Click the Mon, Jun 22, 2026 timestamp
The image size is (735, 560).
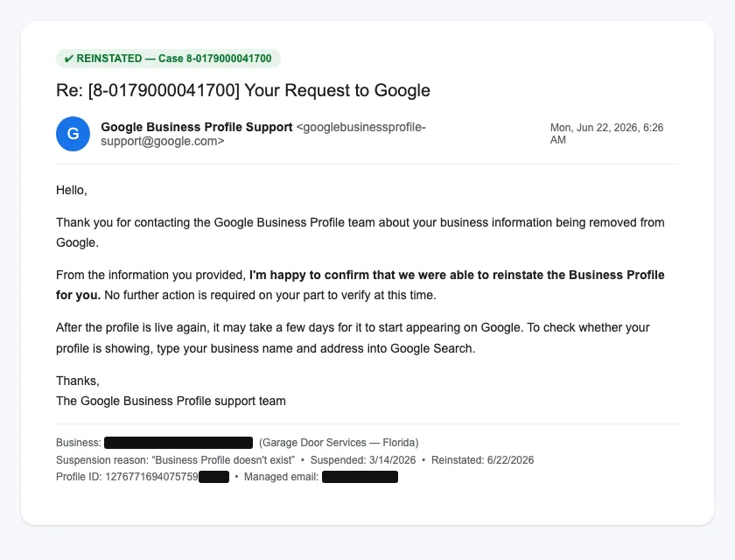pos(606,134)
